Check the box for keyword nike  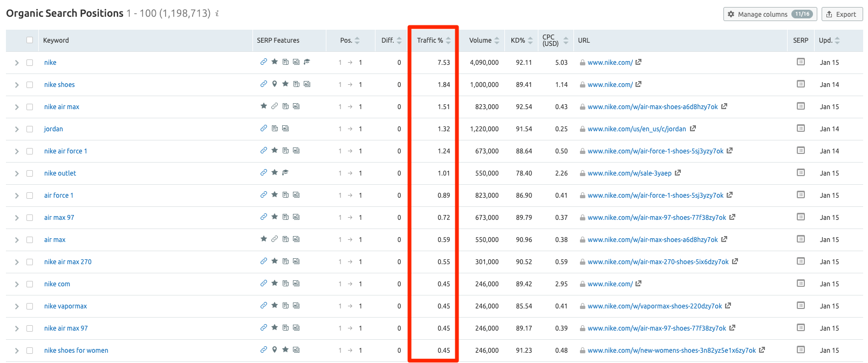[x=30, y=63]
